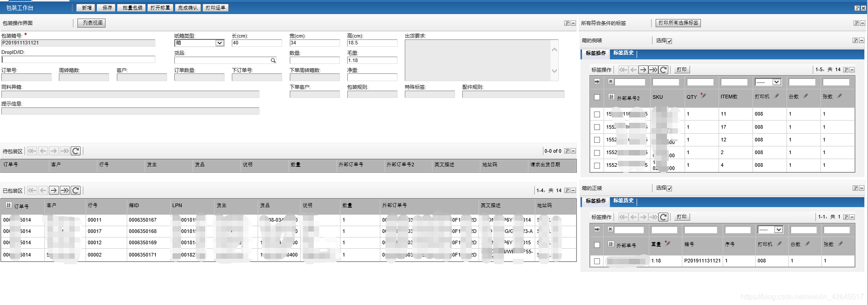Collapse the 所有符合条件的标签 panel
868x305 pixels.
tap(862, 23)
